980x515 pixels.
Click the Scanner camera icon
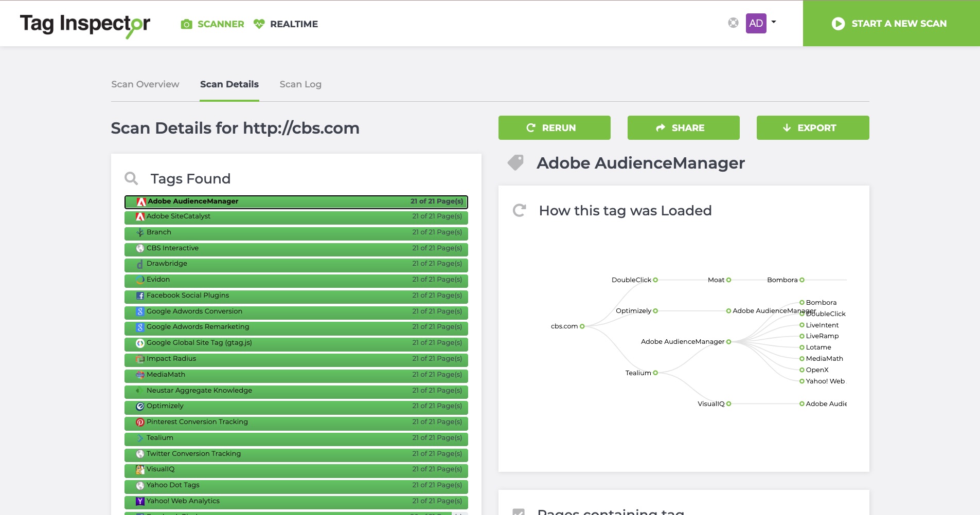coord(187,24)
